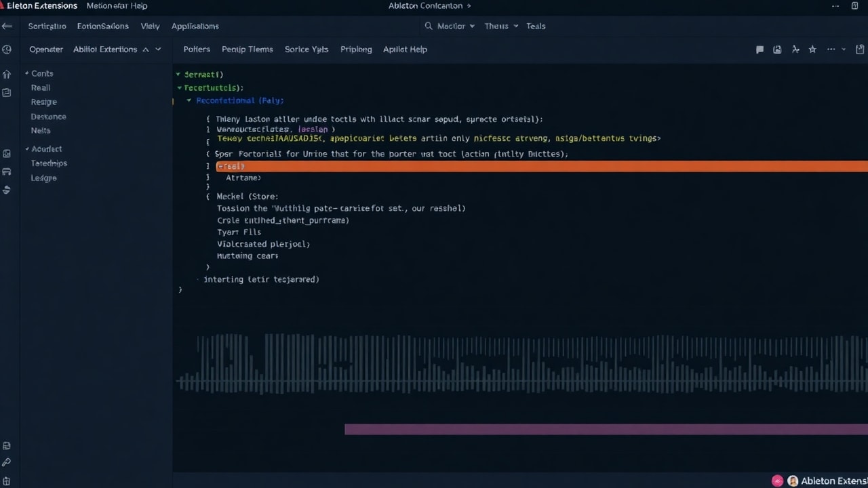Open the comment bubble toolbar icon
Viewport: 868px width, 488px height.
[x=760, y=49]
